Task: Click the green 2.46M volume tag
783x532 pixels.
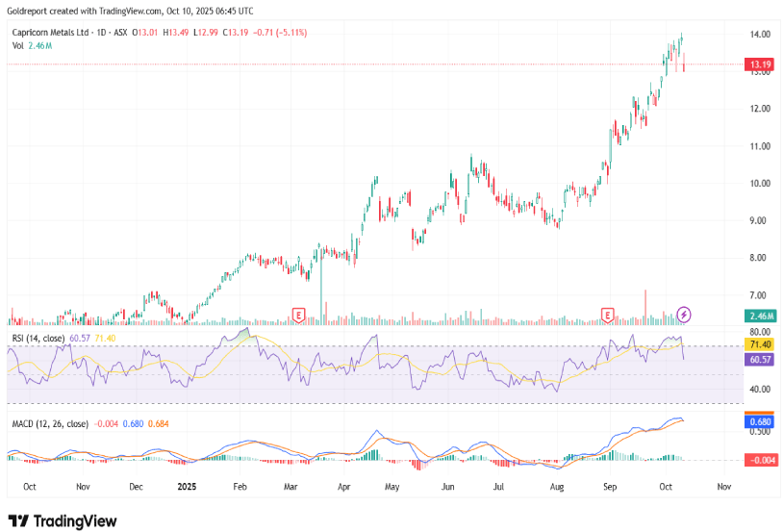Action: (760, 316)
